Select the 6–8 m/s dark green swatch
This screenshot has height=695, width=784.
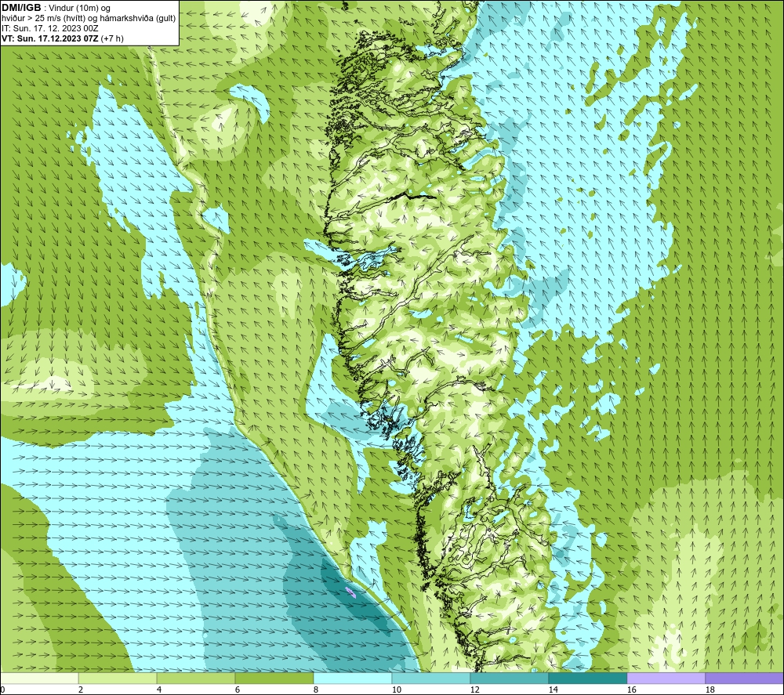click(x=274, y=678)
